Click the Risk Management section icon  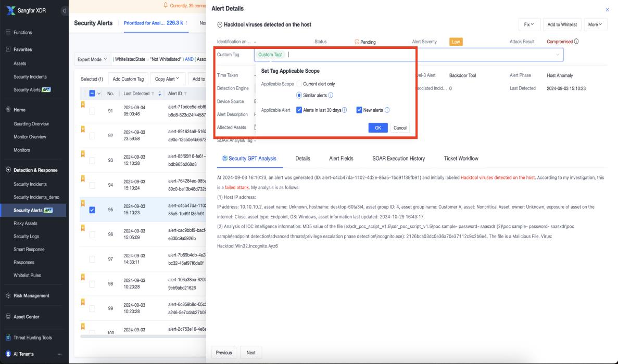(x=8, y=295)
